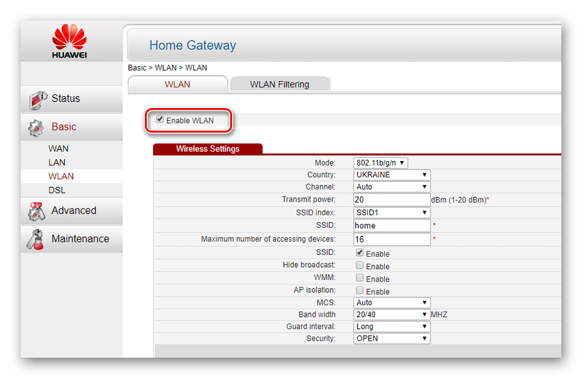Click the Wireless Settings section header
The height and width of the screenshot is (392, 582).
pos(208,149)
